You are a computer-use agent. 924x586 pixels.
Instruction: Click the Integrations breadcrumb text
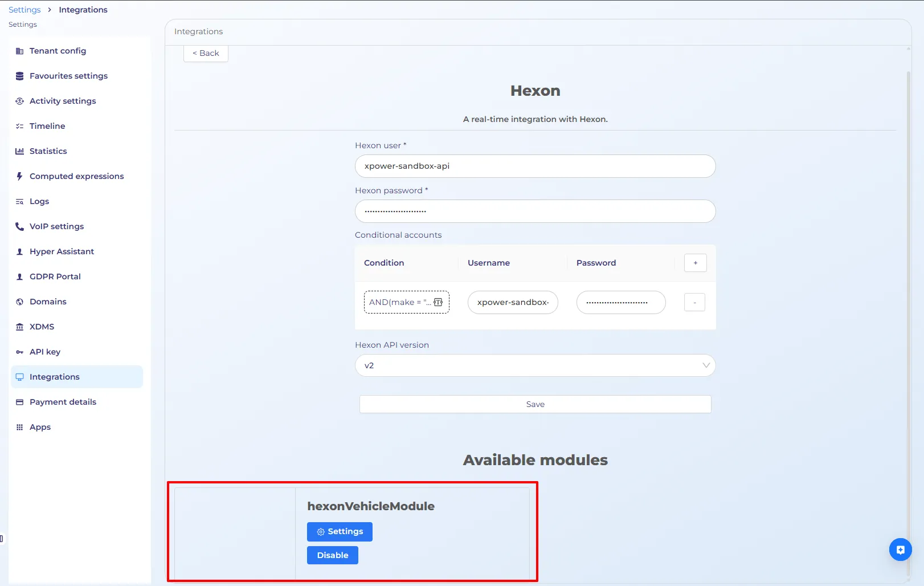[83, 10]
